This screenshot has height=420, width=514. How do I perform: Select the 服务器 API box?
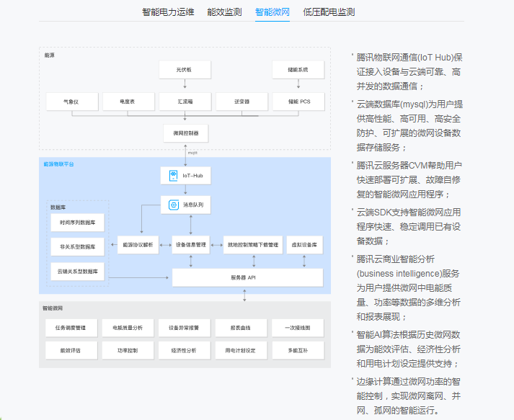[x=247, y=277]
